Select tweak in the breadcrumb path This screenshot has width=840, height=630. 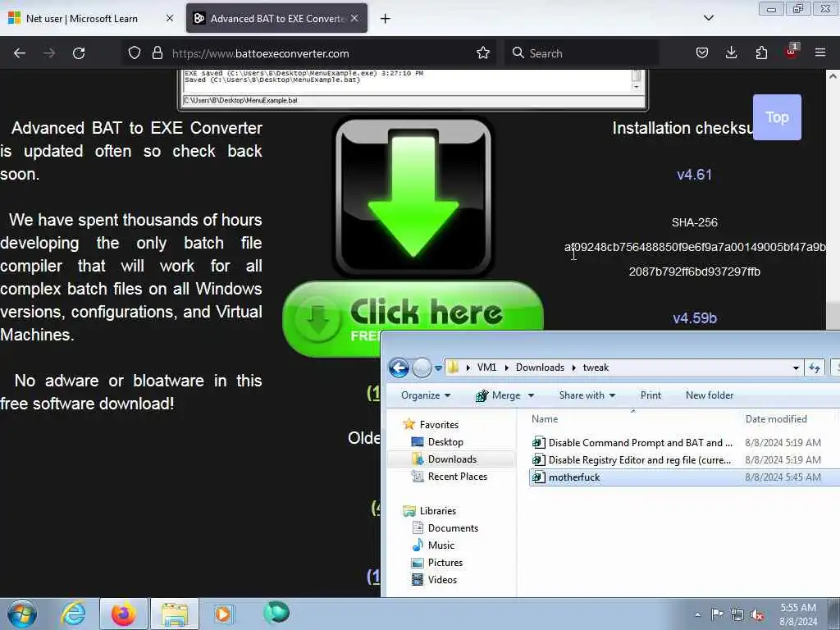tap(596, 367)
